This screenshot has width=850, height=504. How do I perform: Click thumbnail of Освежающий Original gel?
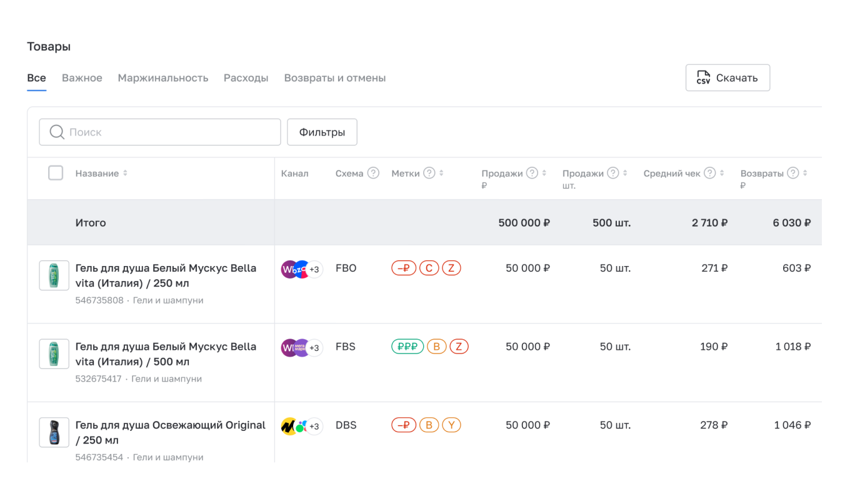pos(54,432)
